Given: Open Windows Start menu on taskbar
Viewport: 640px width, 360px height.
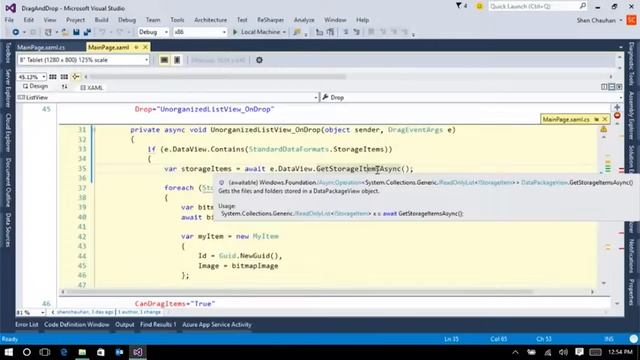Looking at the screenshot, I should click(x=9, y=352).
